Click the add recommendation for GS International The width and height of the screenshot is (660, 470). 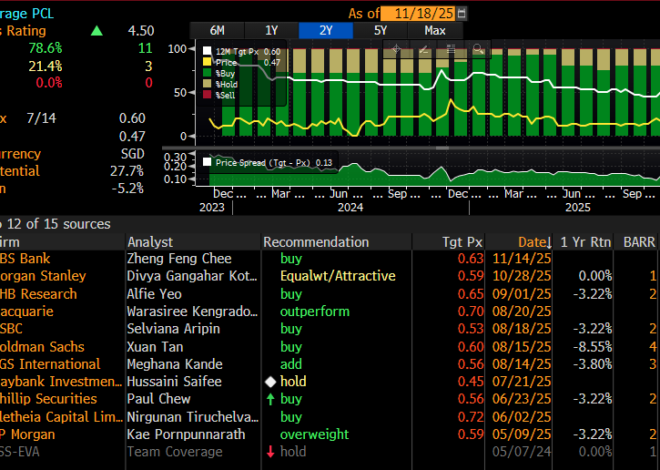coord(291,364)
